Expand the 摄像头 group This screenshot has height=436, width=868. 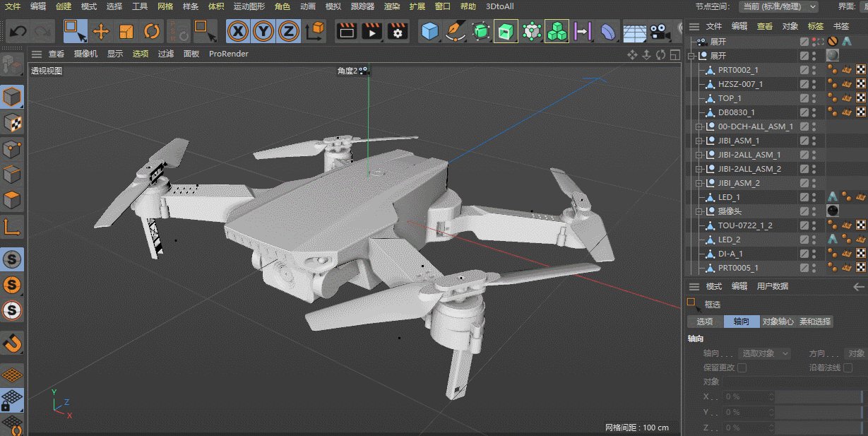pyautogui.click(x=698, y=211)
